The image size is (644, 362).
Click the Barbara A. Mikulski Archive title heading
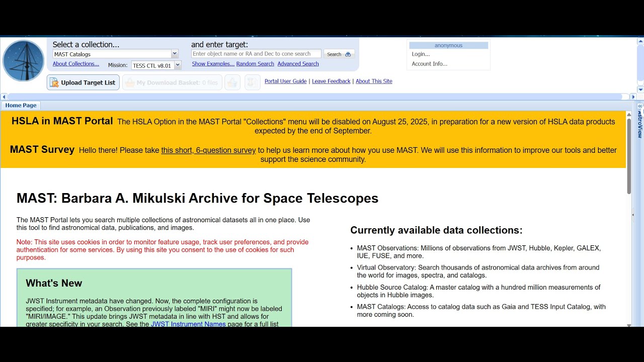pyautogui.click(x=197, y=198)
